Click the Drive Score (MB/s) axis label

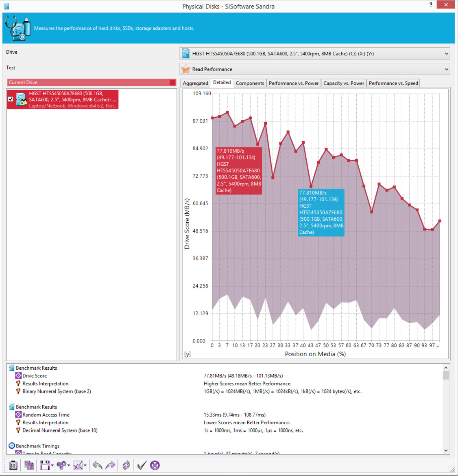click(x=187, y=224)
